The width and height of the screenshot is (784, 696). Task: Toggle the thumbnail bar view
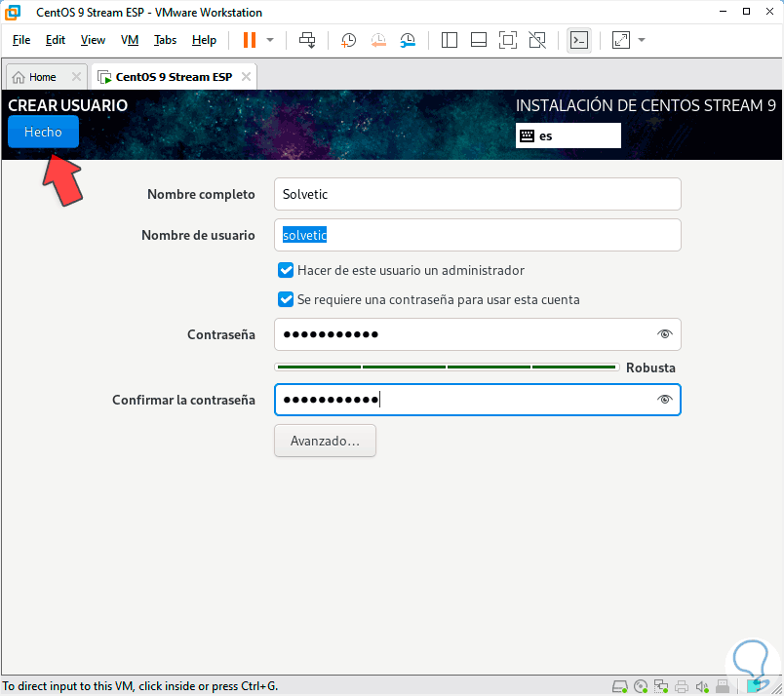[x=479, y=40]
